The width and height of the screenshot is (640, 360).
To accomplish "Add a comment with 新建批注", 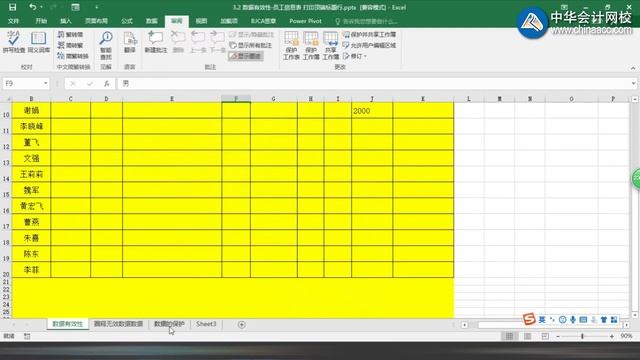I will pyautogui.click(x=156, y=42).
